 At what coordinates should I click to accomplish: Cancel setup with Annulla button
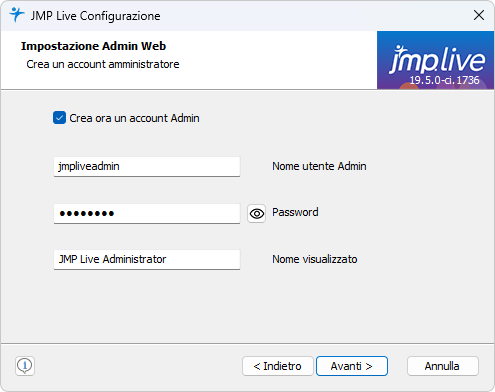443,366
